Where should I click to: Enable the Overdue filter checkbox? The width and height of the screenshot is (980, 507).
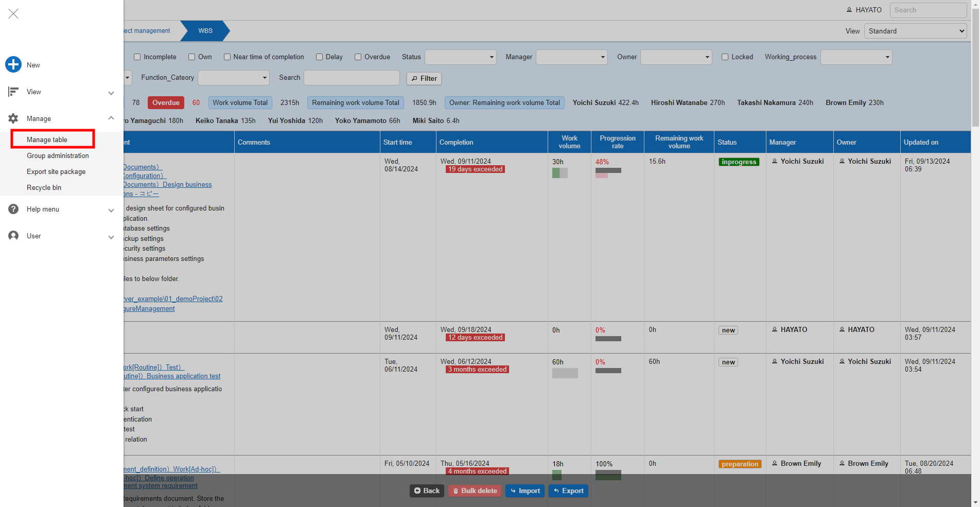coord(358,57)
